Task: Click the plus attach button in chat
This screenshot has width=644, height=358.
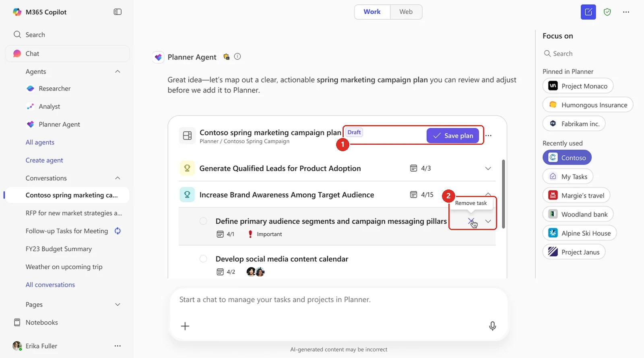Action: coord(185,326)
